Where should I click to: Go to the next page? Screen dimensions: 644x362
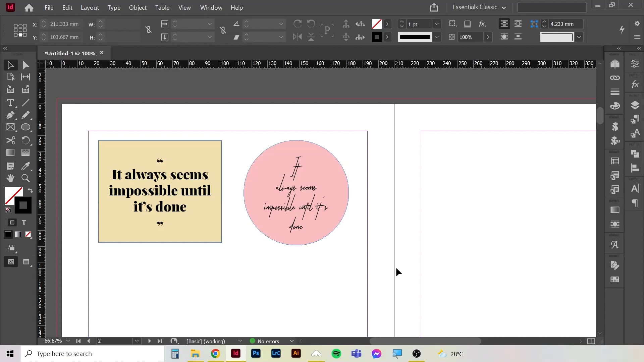coord(150,341)
